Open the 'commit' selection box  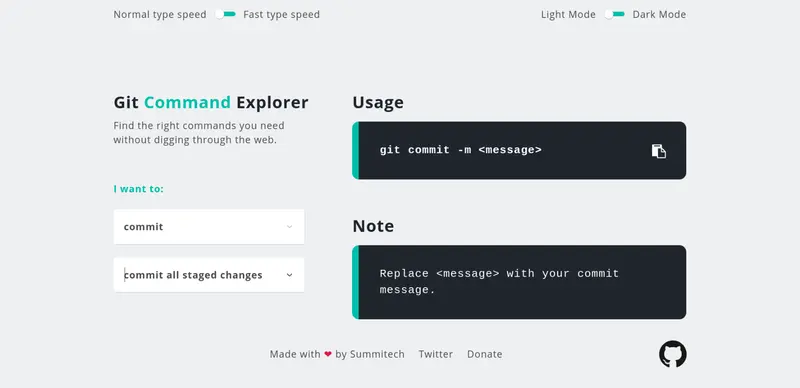pos(209,227)
